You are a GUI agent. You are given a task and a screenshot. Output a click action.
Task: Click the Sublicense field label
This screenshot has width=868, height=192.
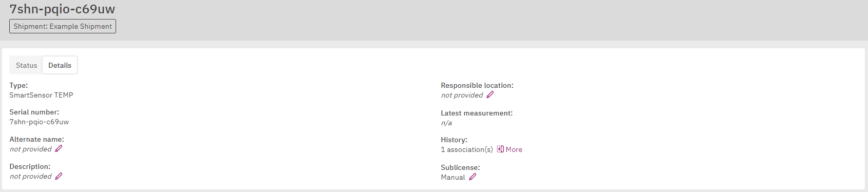click(x=460, y=167)
